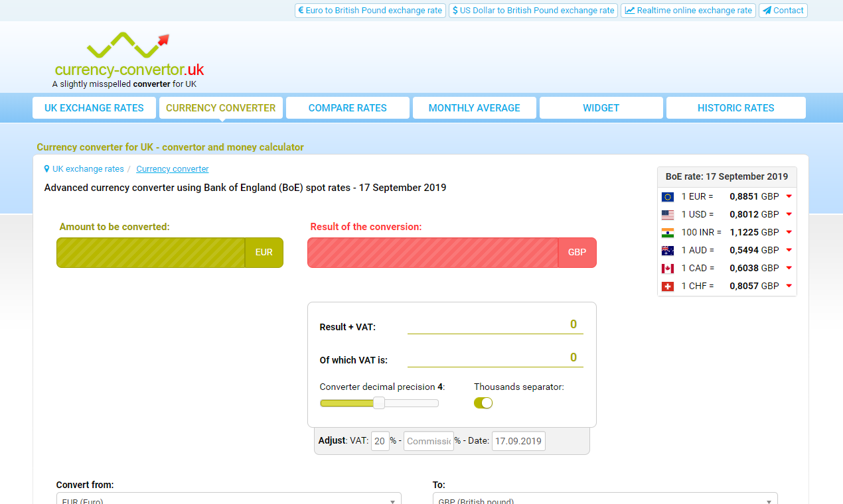843x504 pixels.
Task: Click the EU flag icon beside the EUR rate
Action: 667,196
